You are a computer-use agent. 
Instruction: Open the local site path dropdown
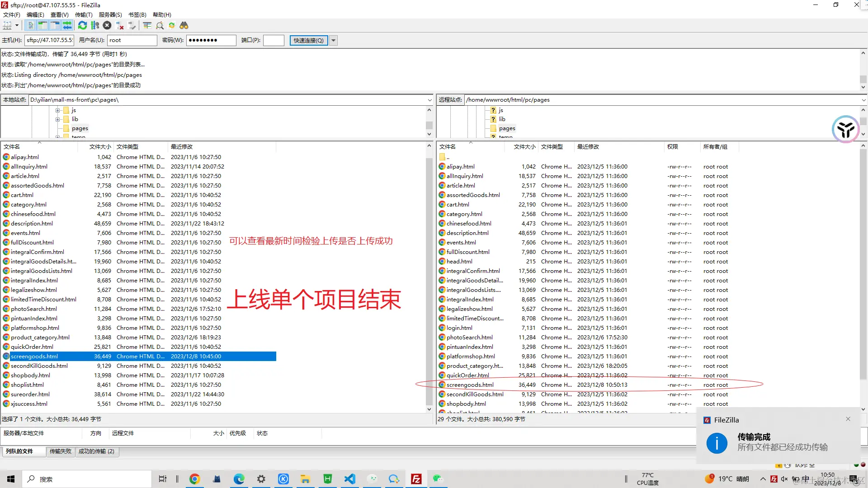tap(429, 100)
